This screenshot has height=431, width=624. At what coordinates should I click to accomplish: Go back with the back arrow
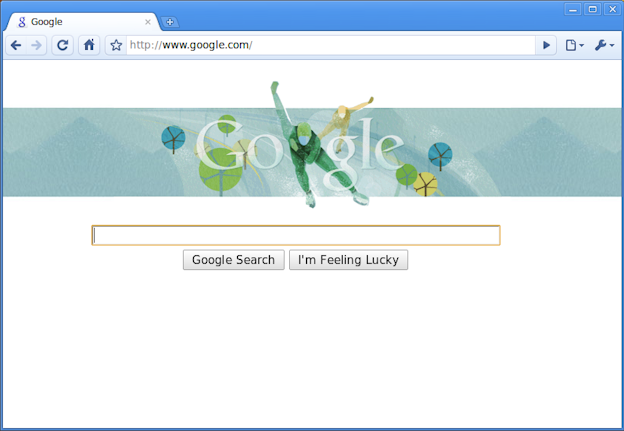(16, 45)
